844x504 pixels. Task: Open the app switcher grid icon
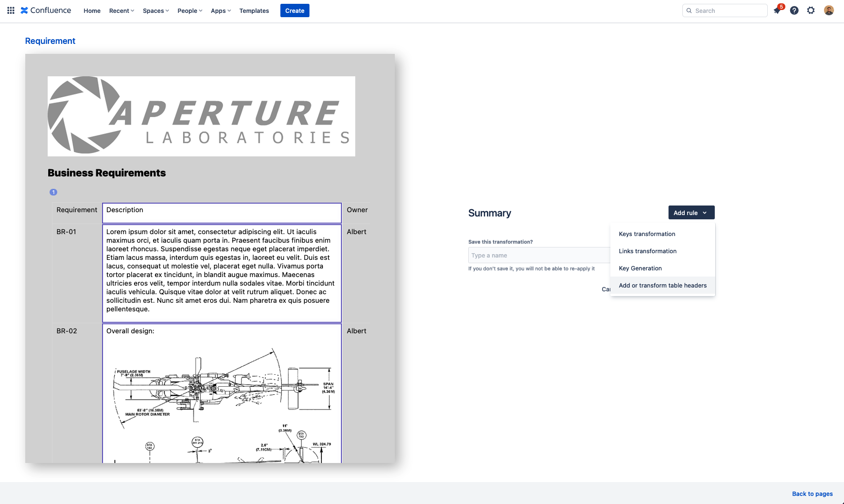pyautogui.click(x=10, y=10)
